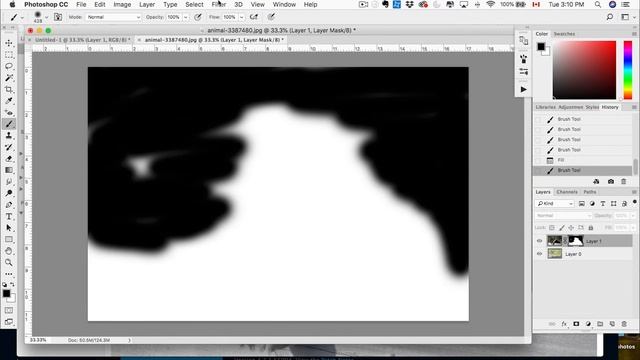
Task: Open the layer blend mode dropdown
Action: click(563, 215)
